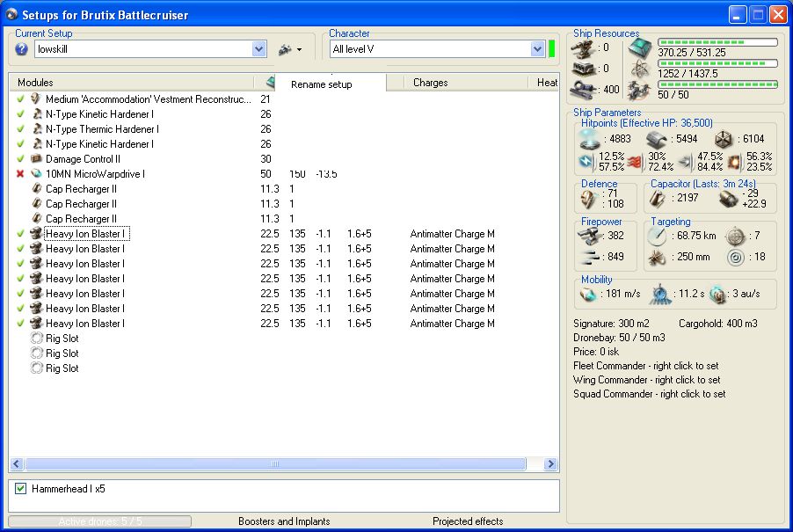Open the Current Setup 'lowskill' dropdown

click(258, 49)
